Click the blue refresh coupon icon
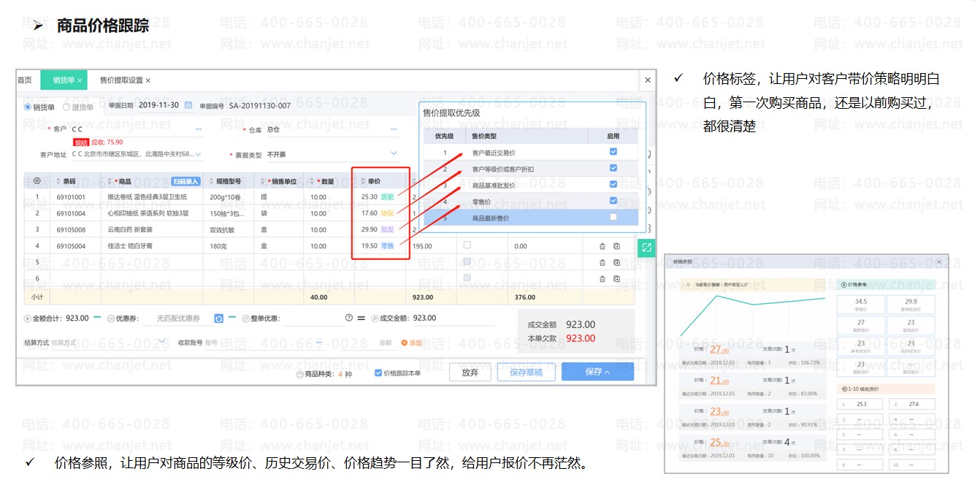The width and height of the screenshot is (980, 485). [218, 318]
